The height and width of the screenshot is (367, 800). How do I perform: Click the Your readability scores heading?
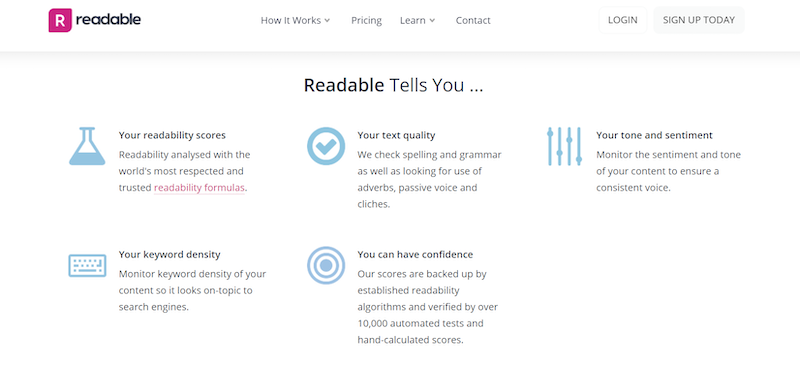172,135
